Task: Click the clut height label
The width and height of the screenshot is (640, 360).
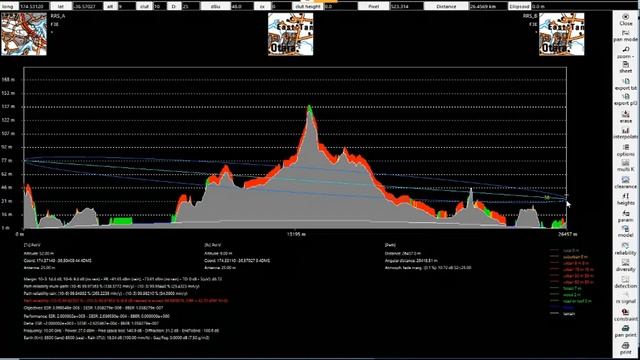Action: coord(308,7)
